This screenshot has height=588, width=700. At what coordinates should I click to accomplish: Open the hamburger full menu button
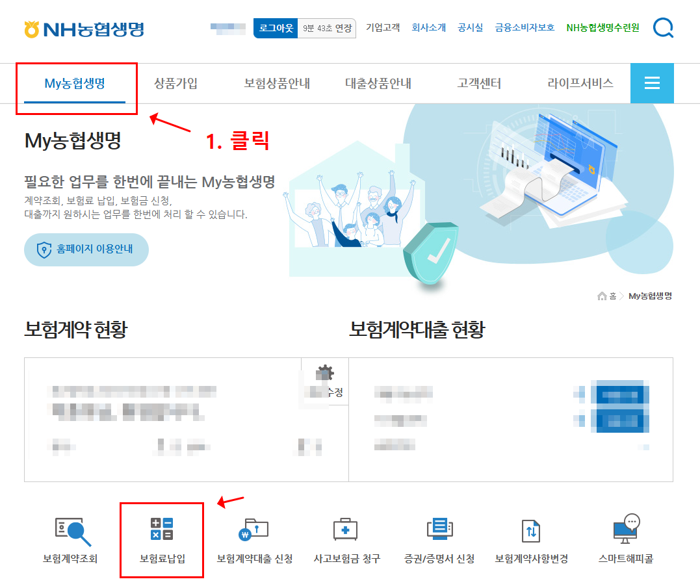point(652,83)
